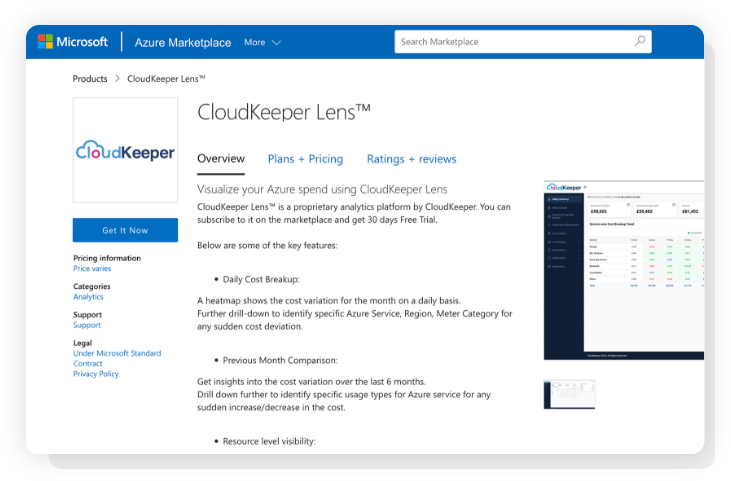
Task: Click the Get It Now button
Action: (125, 230)
